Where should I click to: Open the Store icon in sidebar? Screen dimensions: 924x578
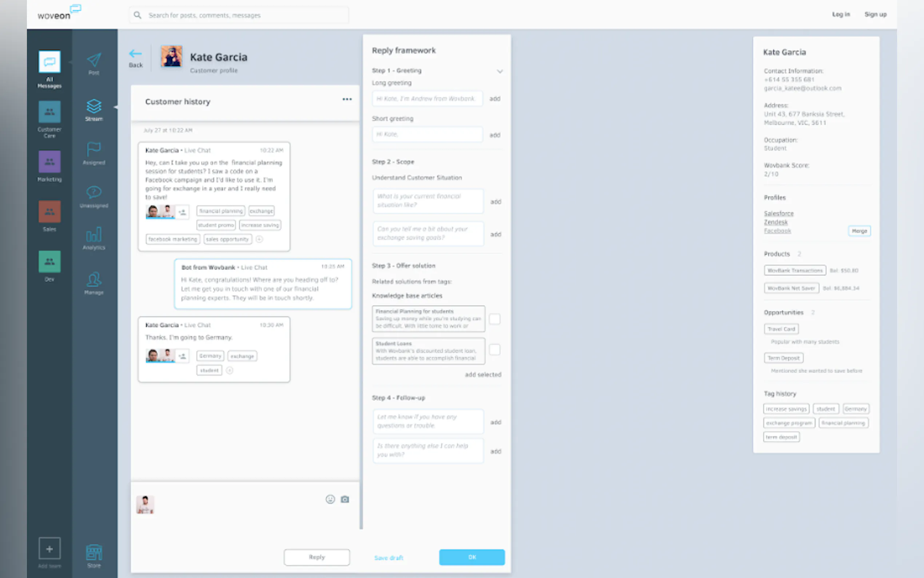(x=93, y=553)
